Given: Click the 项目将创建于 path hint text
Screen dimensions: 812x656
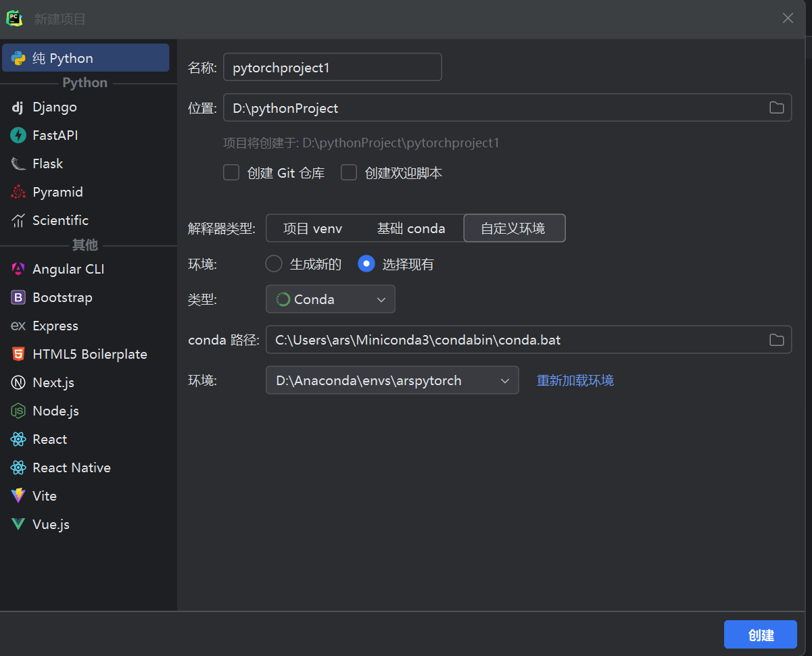Looking at the screenshot, I should (x=361, y=143).
